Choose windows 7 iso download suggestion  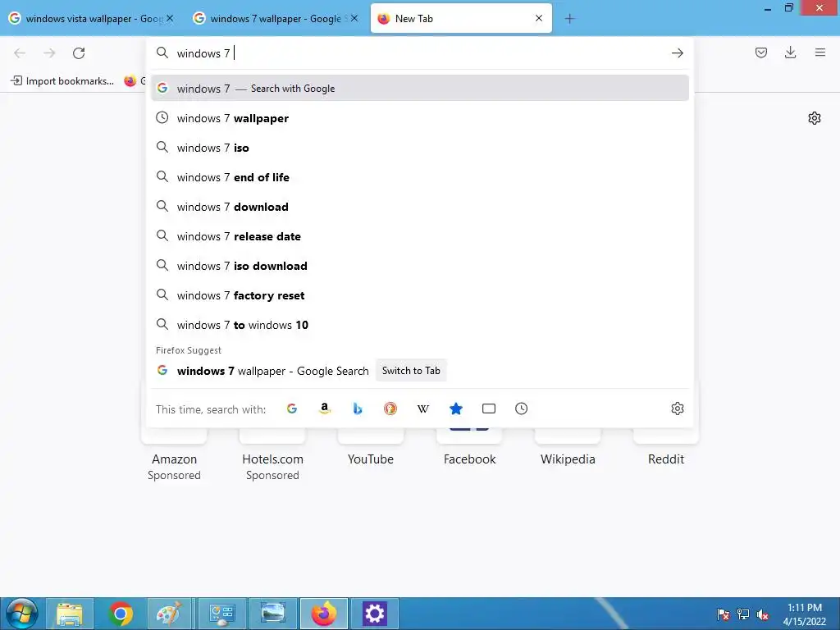(x=420, y=265)
